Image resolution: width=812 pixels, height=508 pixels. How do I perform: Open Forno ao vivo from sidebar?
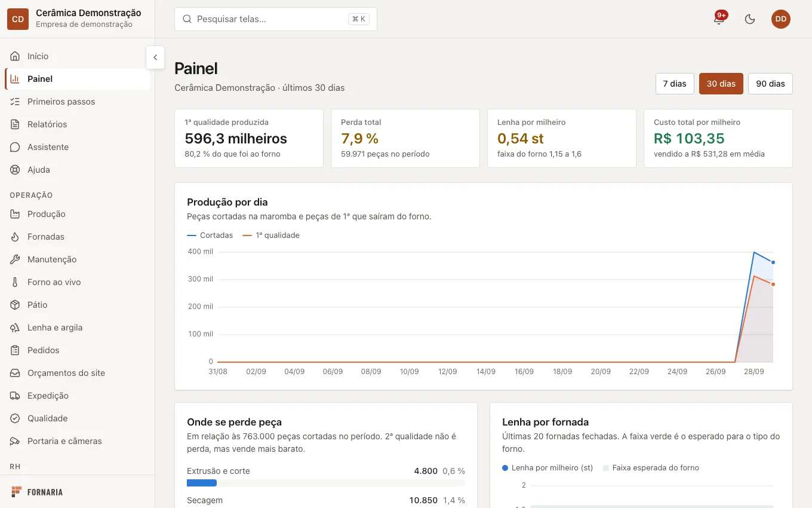coord(78,282)
